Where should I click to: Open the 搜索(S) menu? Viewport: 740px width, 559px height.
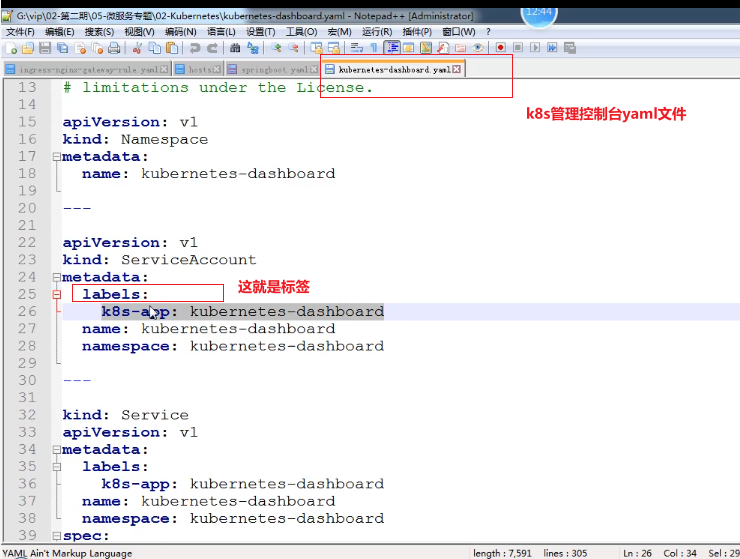click(x=99, y=32)
